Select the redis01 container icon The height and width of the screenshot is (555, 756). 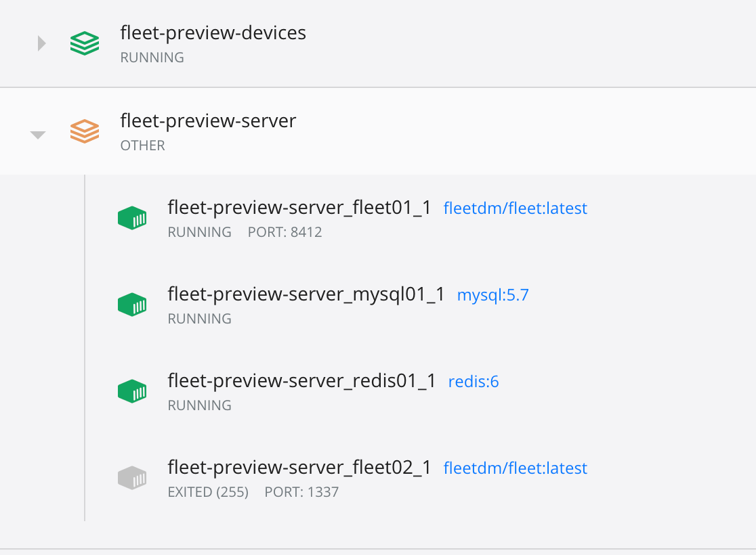tap(132, 391)
